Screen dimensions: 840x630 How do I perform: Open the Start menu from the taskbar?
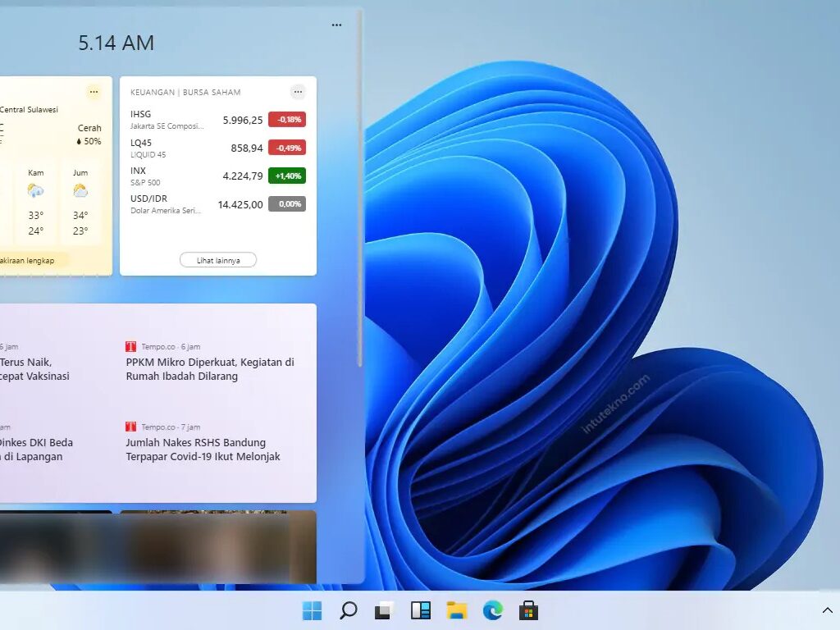pos(312,610)
